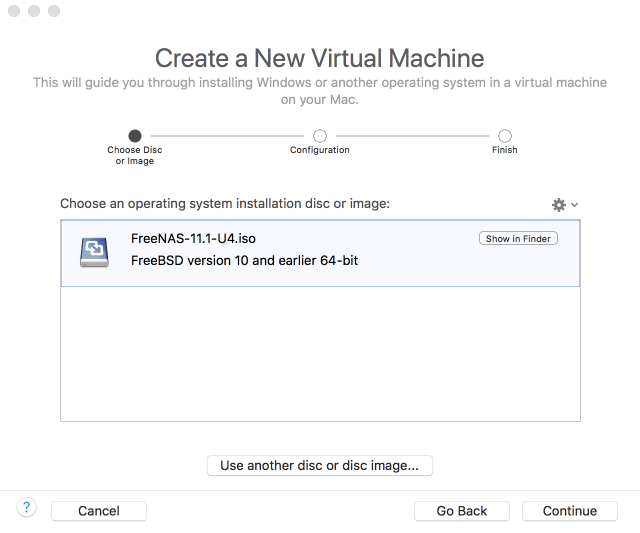Click the Finish step label

pyautogui.click(x=505, y=150)
